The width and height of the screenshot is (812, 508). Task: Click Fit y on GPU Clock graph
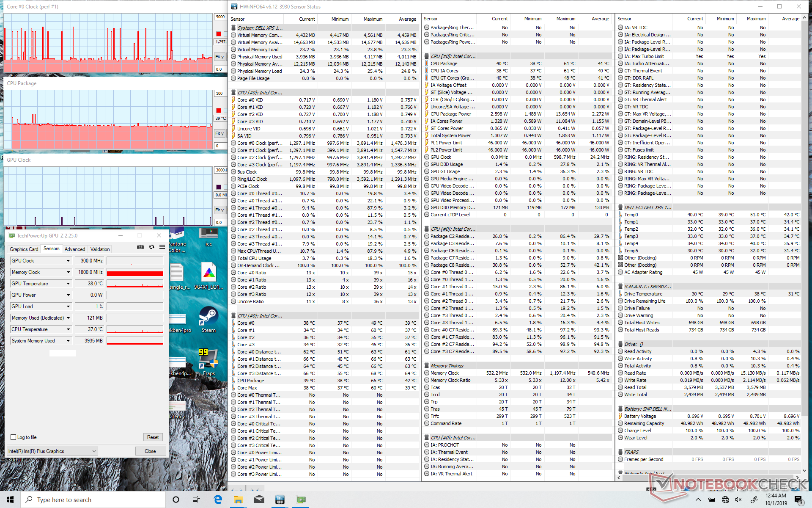coord(219,210)
